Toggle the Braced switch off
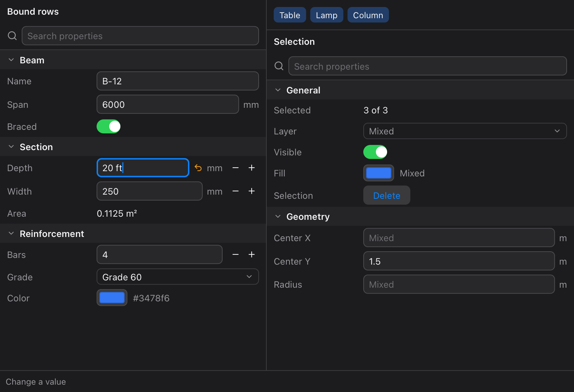574x392 pixels. coord(108,126)
